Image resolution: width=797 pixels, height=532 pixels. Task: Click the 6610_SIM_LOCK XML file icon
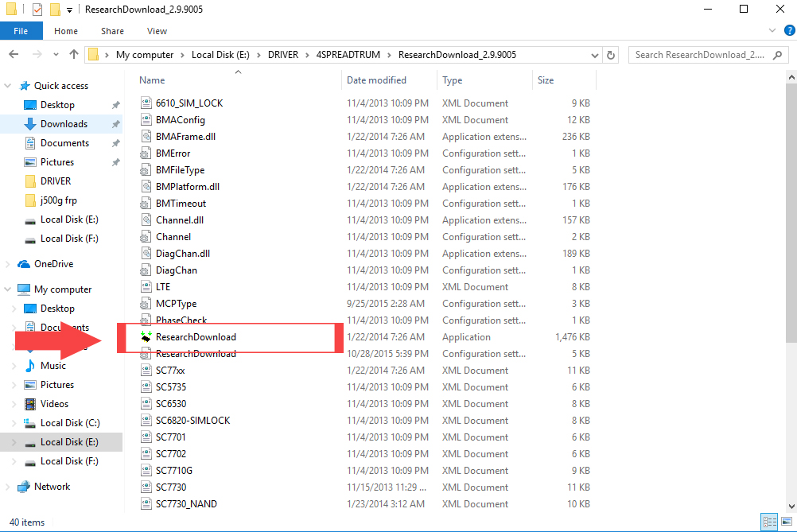(x=146, y=103)
